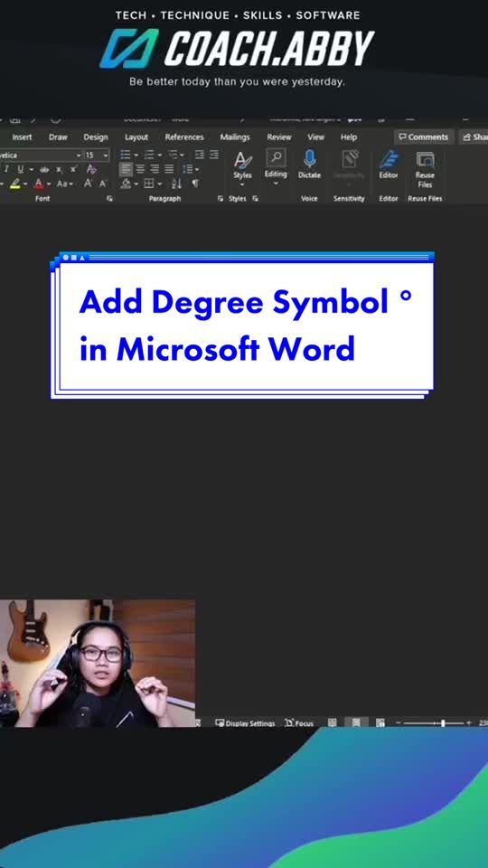Click the Decrease Indent icon

pyautogui.click(x=199, y=155)
